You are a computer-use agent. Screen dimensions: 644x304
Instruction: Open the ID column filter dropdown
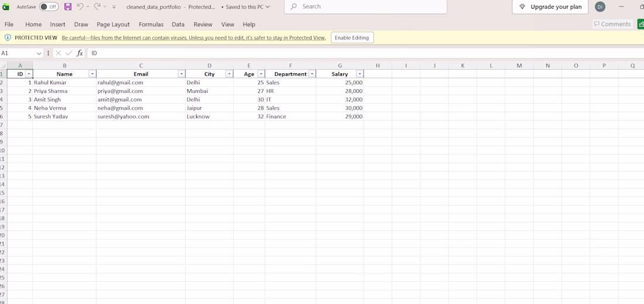tap(29, 74)
